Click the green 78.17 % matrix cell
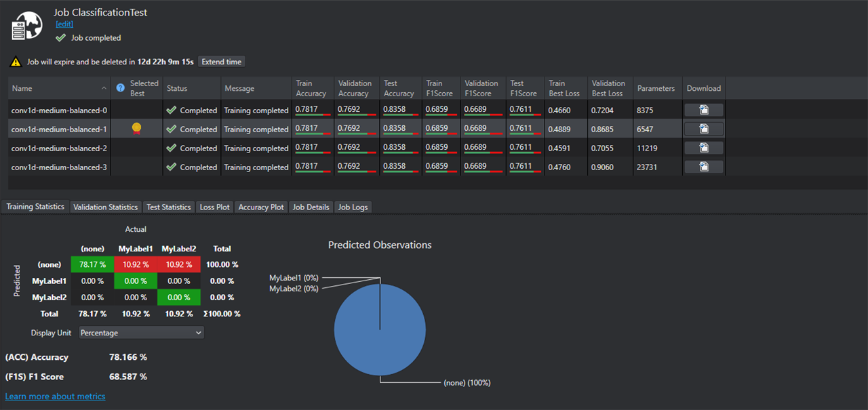 pos(92,264)
